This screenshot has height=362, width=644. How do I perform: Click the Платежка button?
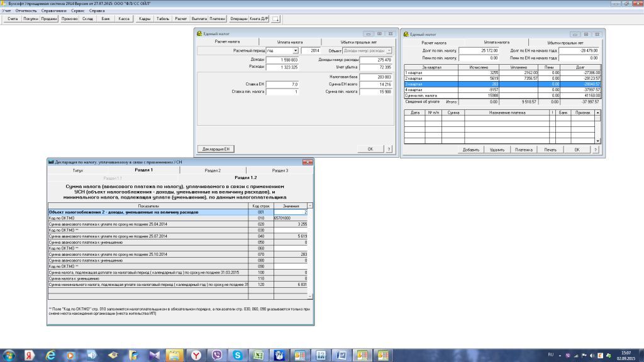pyautogui.click(x=523, y=150)
